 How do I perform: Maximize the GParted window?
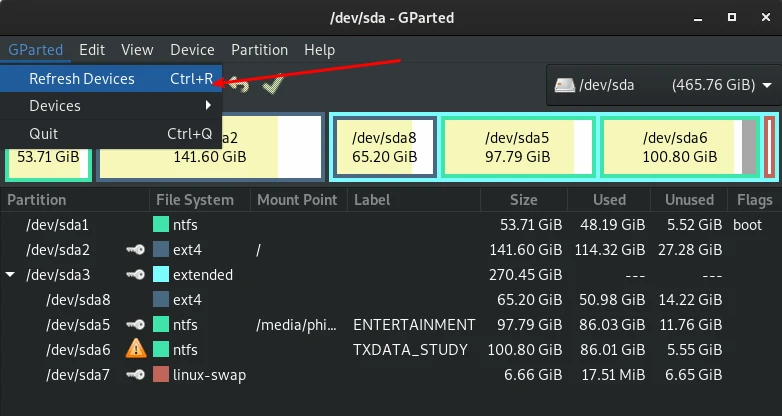732,17
